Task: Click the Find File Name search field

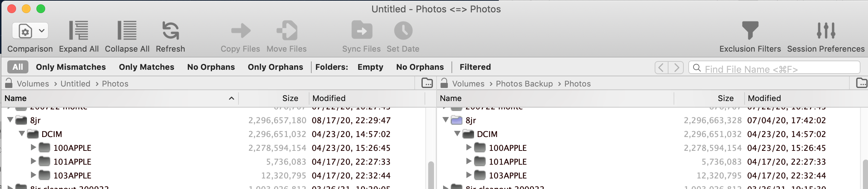Action: (x=774, y=68)
